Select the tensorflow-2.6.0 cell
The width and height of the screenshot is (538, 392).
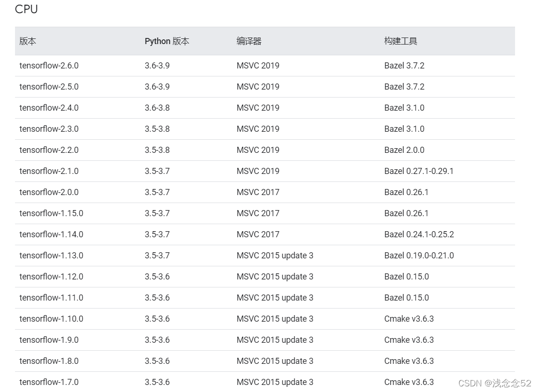point(49,66)
